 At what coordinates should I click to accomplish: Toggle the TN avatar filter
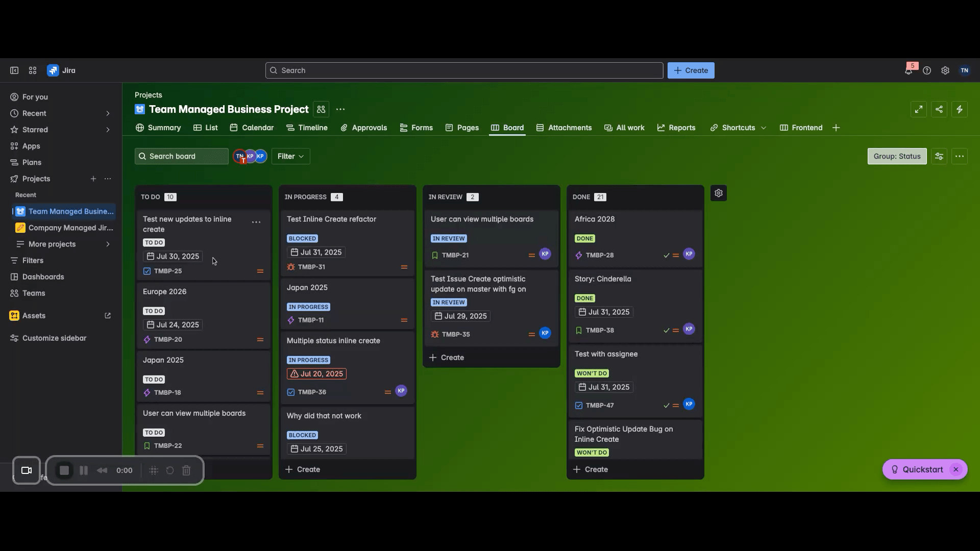[x=239, y=156]
